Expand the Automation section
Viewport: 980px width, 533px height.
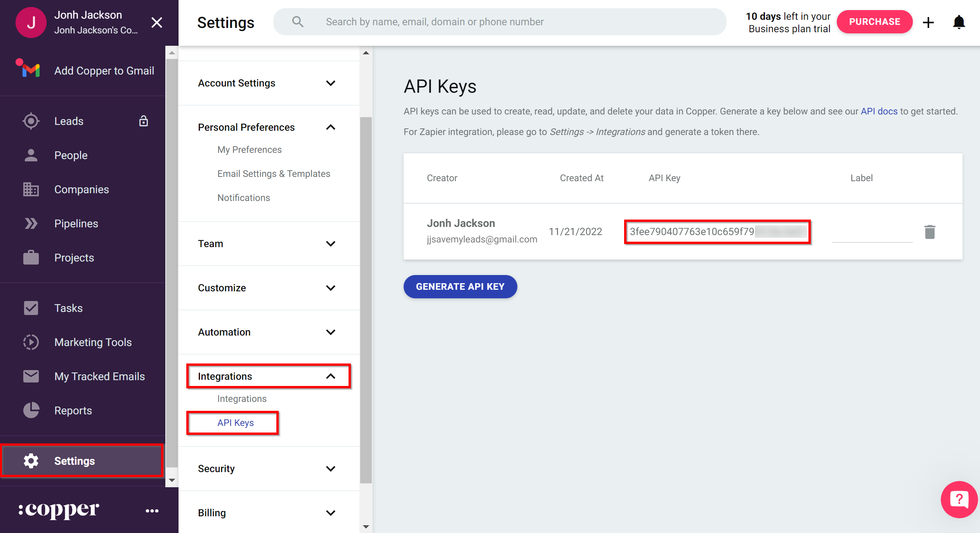click(x=269, y=332)
